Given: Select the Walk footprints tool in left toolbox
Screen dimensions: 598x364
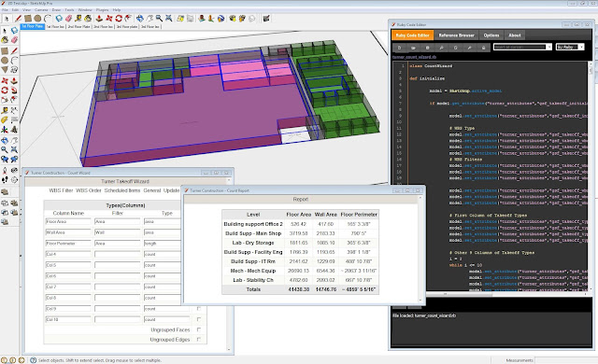Looking at the screenshot, I should (5, 179).
